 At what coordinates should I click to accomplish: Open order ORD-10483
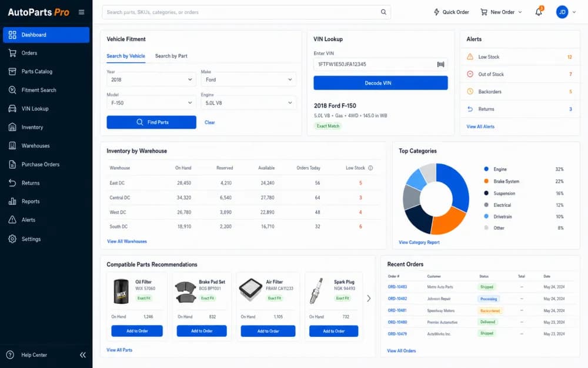(397, 287)
